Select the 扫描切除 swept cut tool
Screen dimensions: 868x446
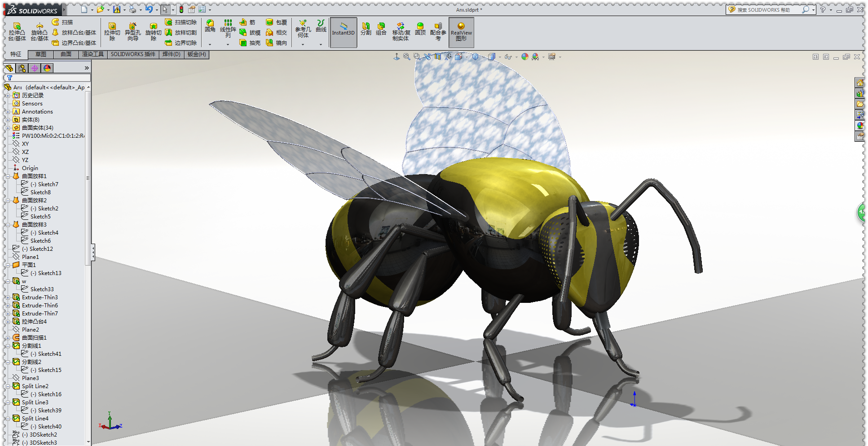[x=181, y=22]
